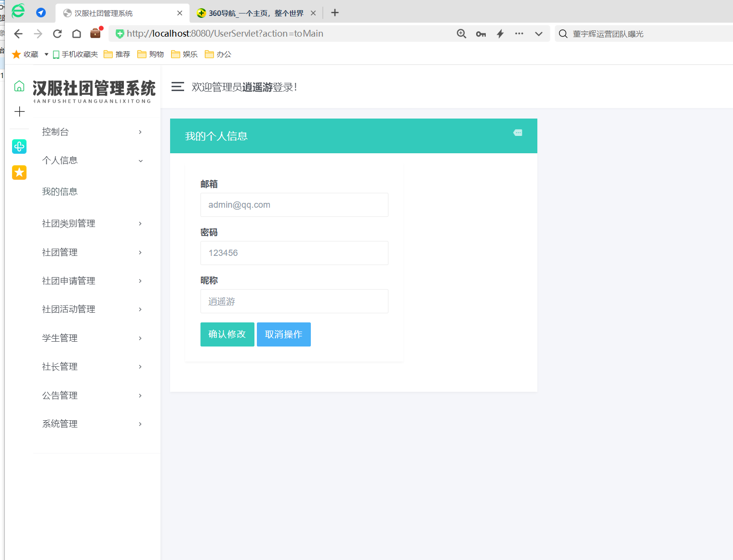Click the browser back arrow

(x=18, y=34)
